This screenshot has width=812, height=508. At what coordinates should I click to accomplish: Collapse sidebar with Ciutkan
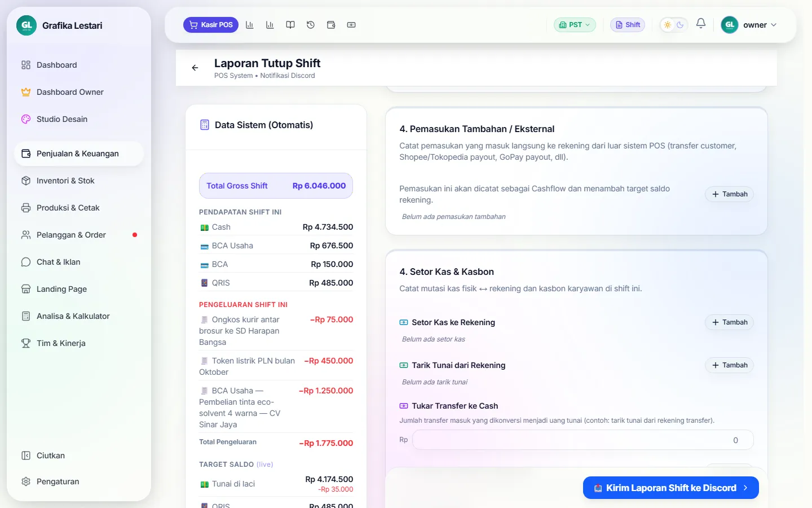[79, 456]
